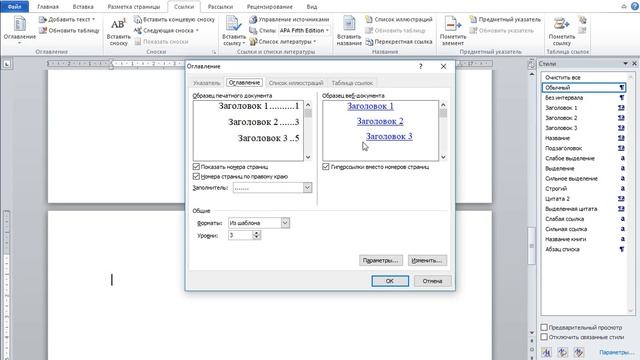
Task: Toggle the ruler button above vertical scrollbar
Action: [531, 64]
